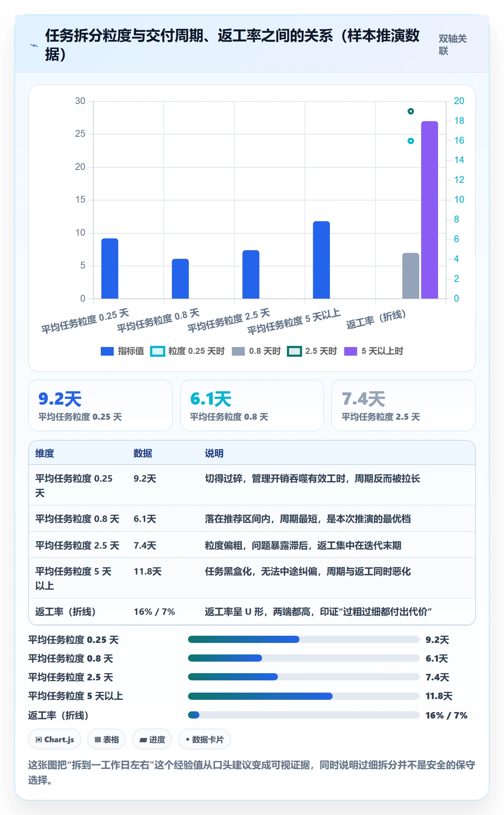Click the 平均任务粒度 5 天以上 progress bar

pos(304,696)
